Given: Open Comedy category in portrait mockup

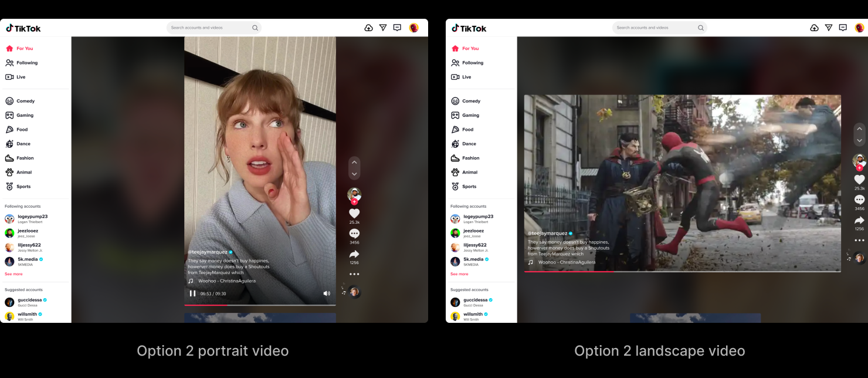Looking at the screenshot, I should [x=20, y=101].
